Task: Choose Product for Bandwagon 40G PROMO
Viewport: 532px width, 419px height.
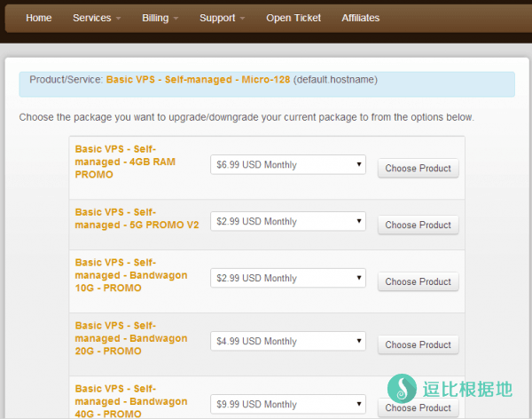Action: coord(418,407)
